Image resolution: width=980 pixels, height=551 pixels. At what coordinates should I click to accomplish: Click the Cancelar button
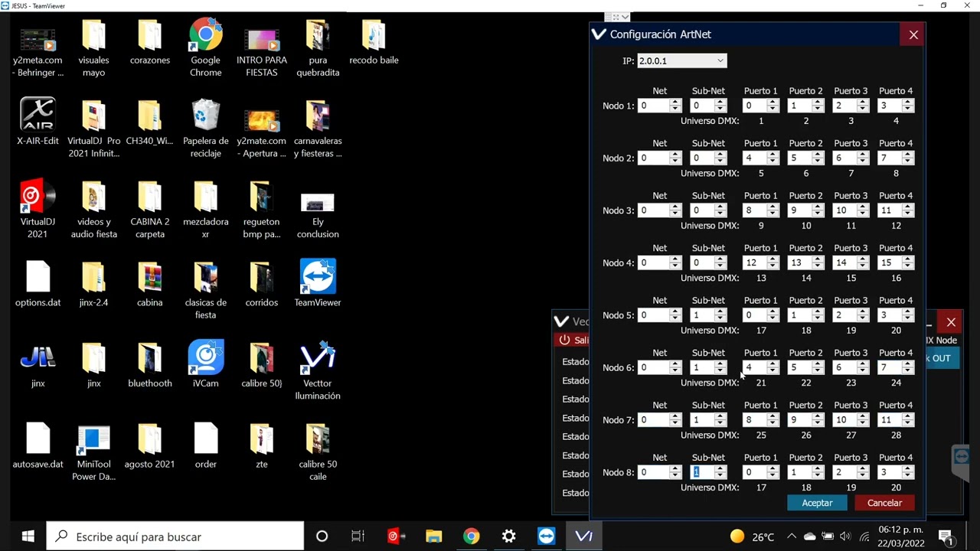(884, 503)
